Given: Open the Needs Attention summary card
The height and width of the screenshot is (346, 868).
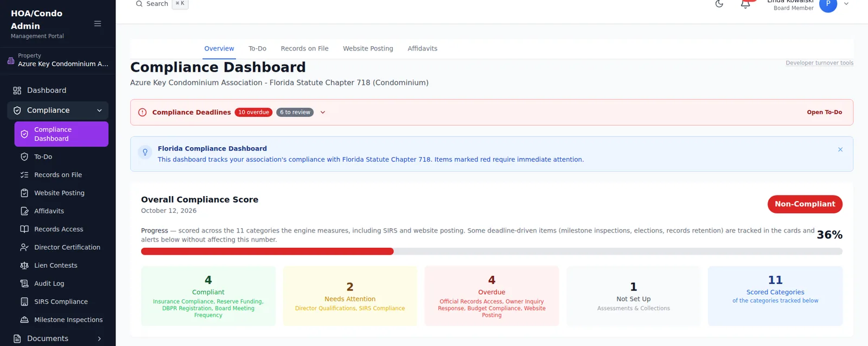Looking at the screenshot, I should 350,296.
